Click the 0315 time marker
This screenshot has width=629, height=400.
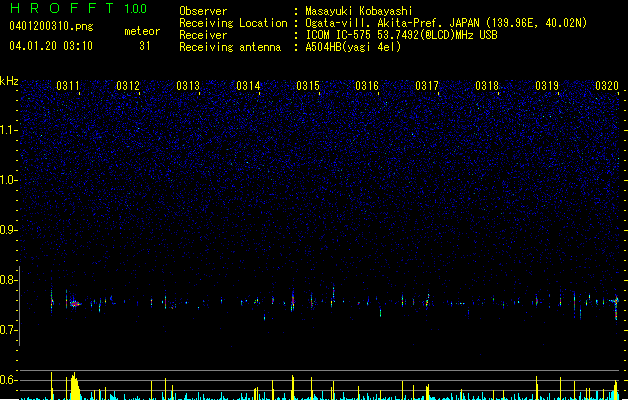coord(308,86)
